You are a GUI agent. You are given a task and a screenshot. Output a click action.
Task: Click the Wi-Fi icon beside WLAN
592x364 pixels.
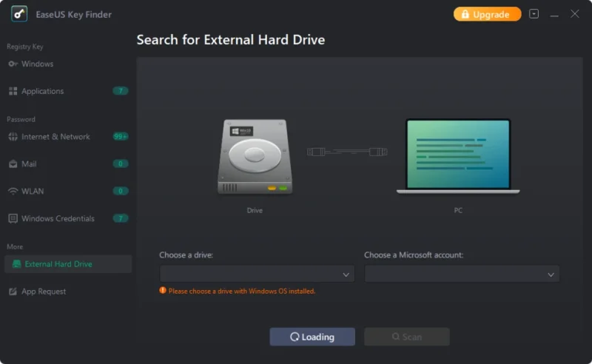(13, 191)
